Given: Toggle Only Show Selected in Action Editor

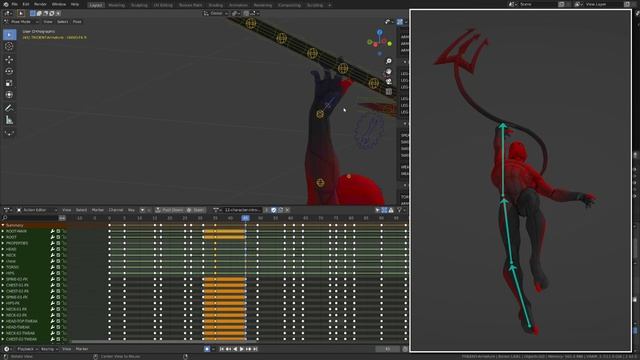Looking at the screenshot, I should 378,210.
